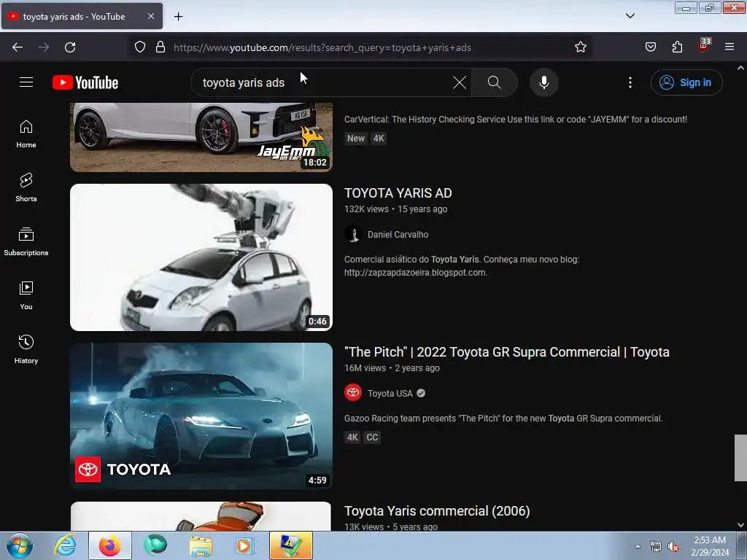Open "The Pitch" 2022 Toyota GR Supra title

(506, 352)
